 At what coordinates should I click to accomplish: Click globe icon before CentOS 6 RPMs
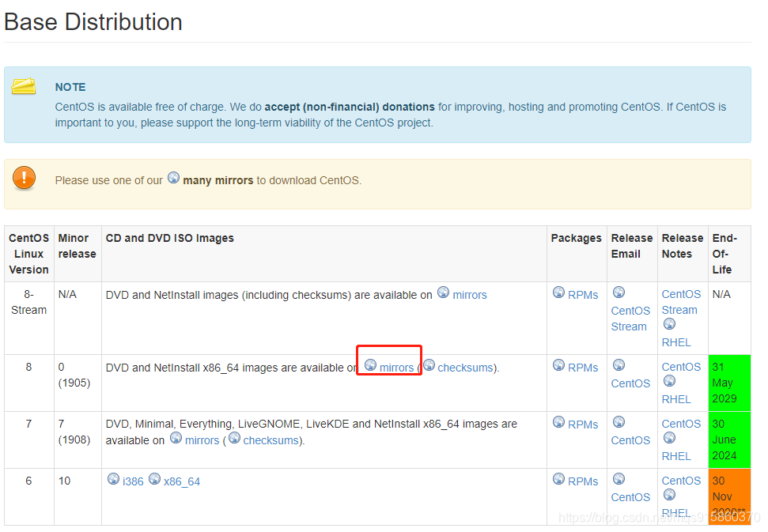click(x=559, y=479)
